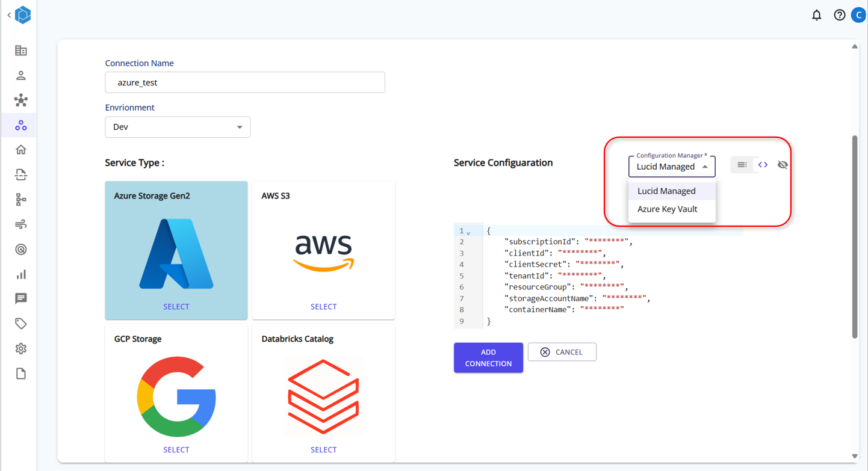Click the subscriptionId line in JSON
Image resolution: width=868 pixels, height=471 pixels.
coord(568,242)
